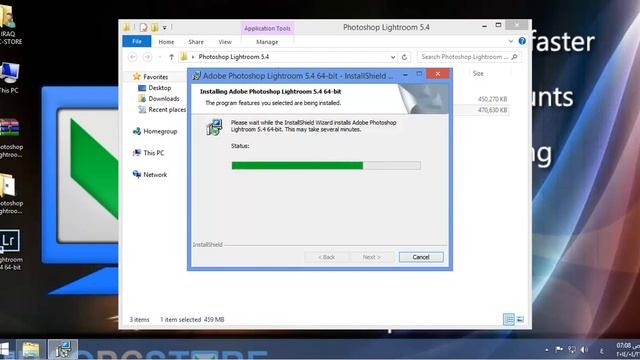
Task: Open File Explorer from the taskbar
Action: point(31,350)
